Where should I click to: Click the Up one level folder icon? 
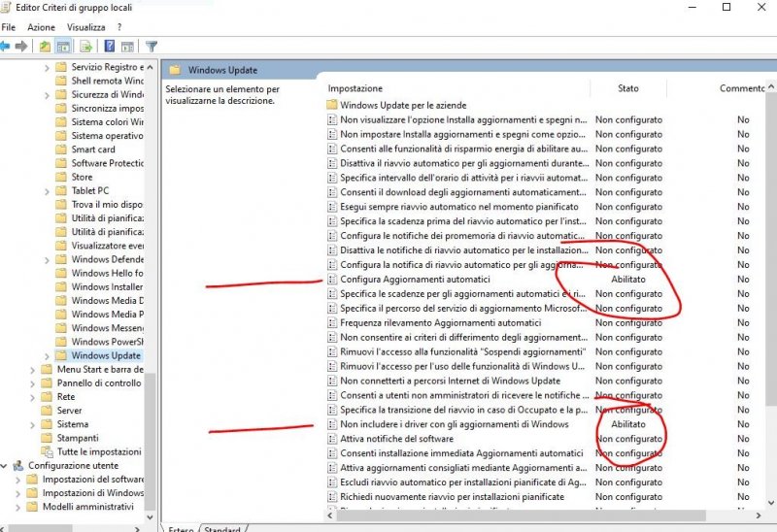tap(45, 47)
